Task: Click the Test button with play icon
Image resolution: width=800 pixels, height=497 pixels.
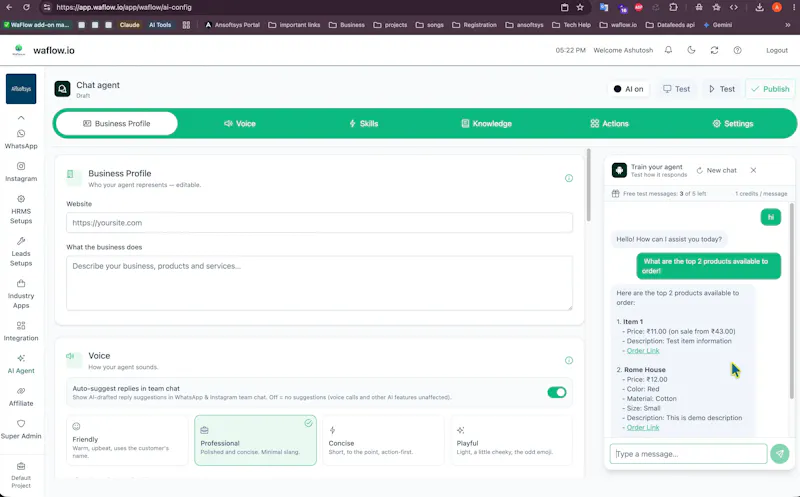Action: 721,89
